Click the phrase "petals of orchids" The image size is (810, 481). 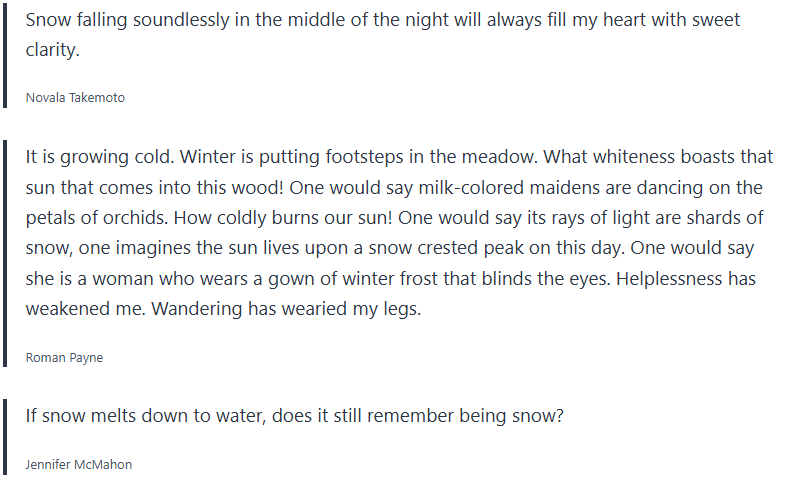pyautogui.click(x=97, y=218)
